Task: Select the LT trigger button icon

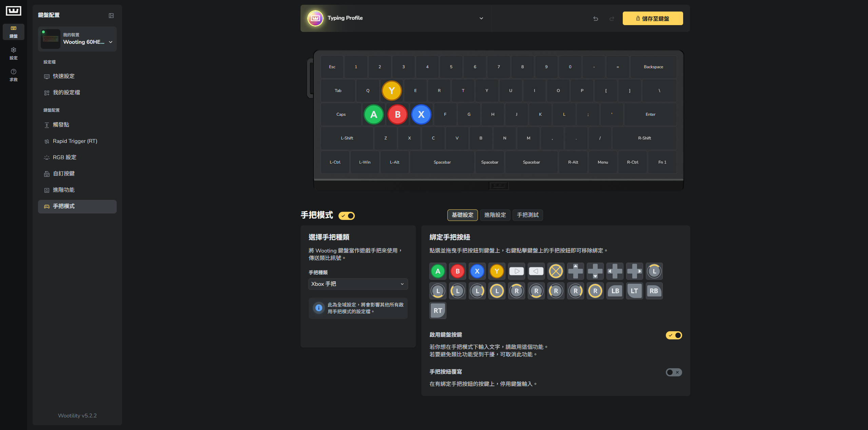Action: coord(634,291)
